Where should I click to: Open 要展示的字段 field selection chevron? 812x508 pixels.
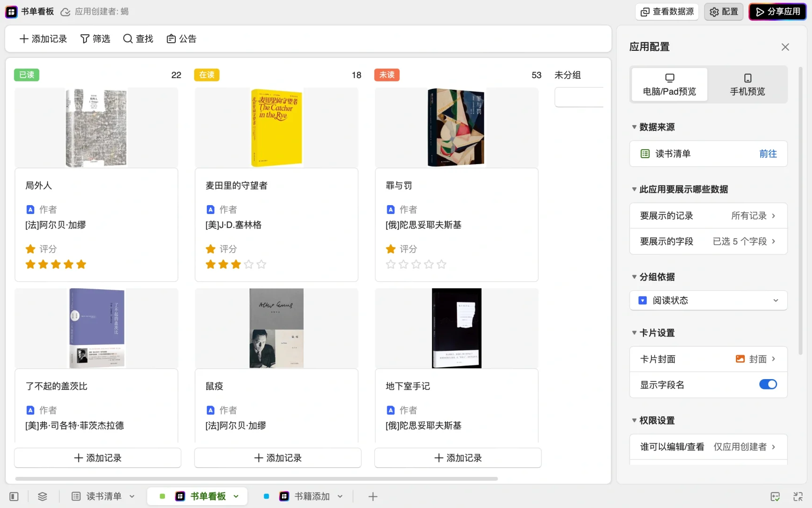[x=775, y=241]
